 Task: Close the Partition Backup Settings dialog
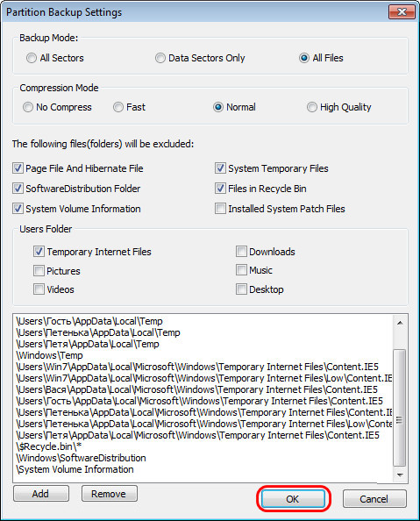click(x=402, y=12)
